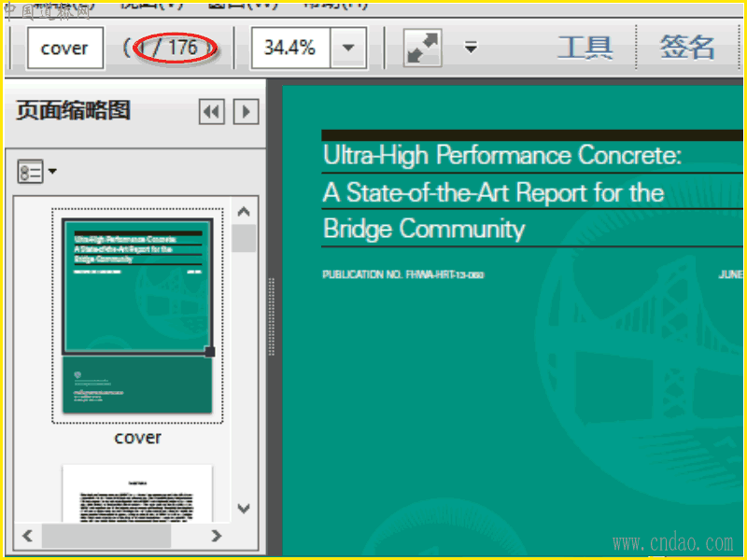Click the page label field showing cover

click(x=65, y=49)
